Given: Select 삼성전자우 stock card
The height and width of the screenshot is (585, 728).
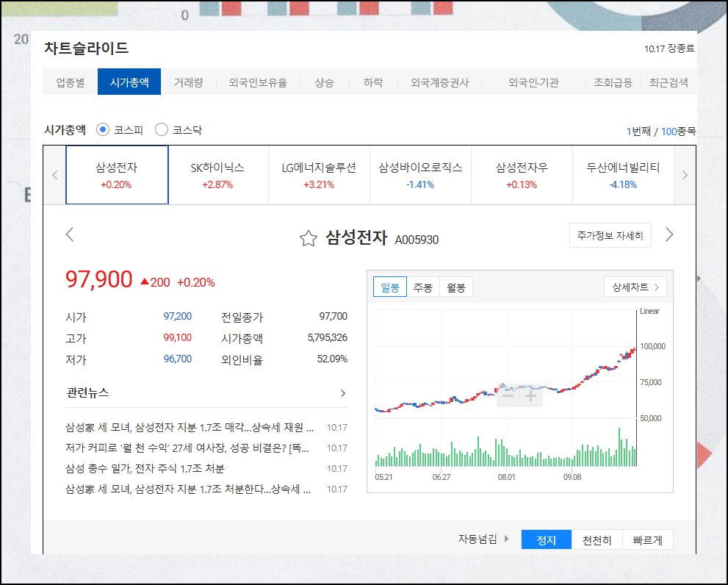Looking at the screenshot, I should pos(522,175).
